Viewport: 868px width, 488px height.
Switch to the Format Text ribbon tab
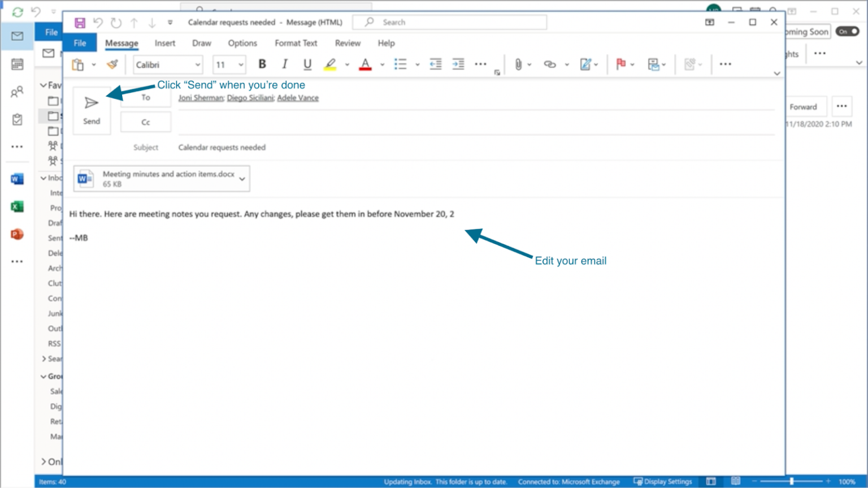296,43
